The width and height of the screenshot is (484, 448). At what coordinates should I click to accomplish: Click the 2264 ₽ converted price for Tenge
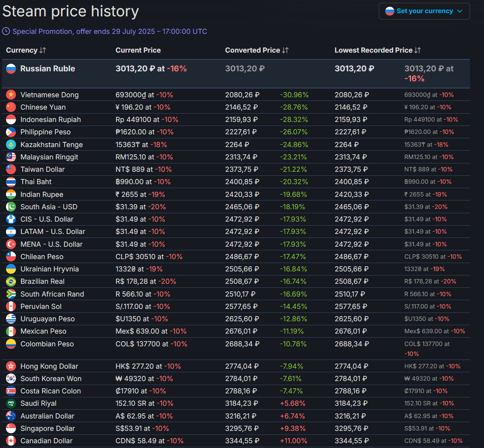coord(237,145)
